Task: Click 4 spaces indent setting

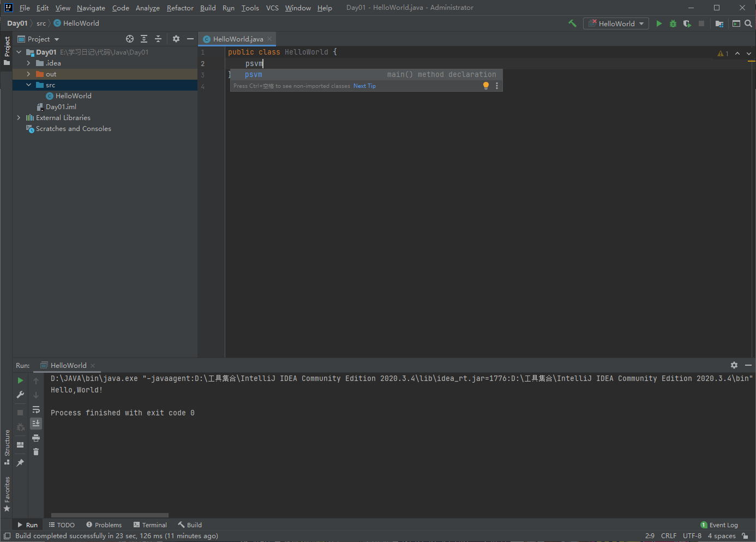Action: coord(722,536)
